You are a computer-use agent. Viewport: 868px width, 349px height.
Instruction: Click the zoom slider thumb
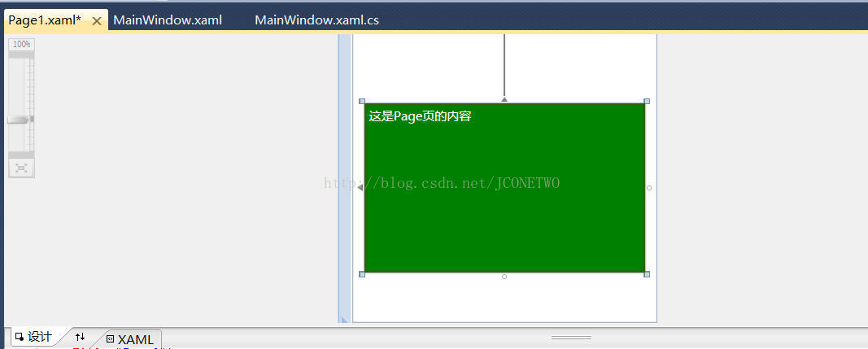[x=20, y=120]
